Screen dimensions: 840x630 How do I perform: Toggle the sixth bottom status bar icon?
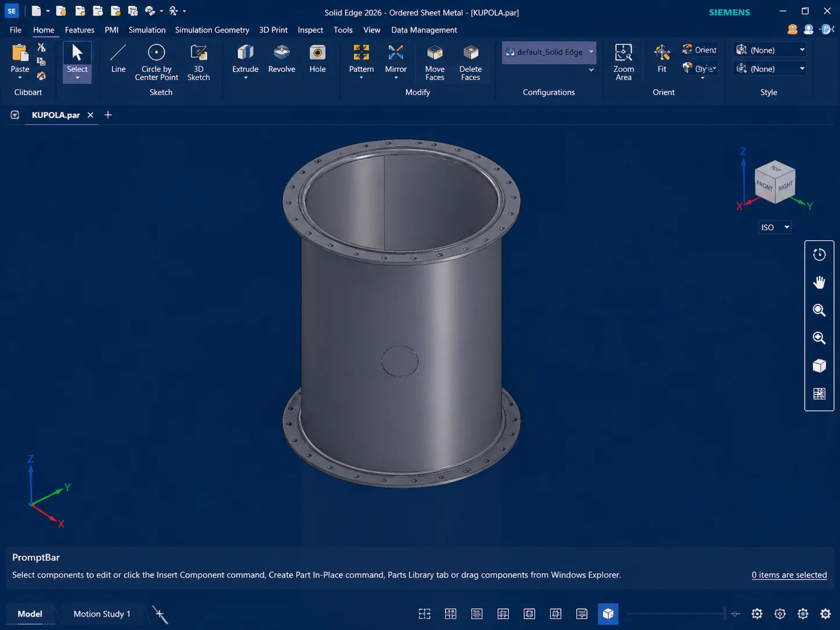555,614
